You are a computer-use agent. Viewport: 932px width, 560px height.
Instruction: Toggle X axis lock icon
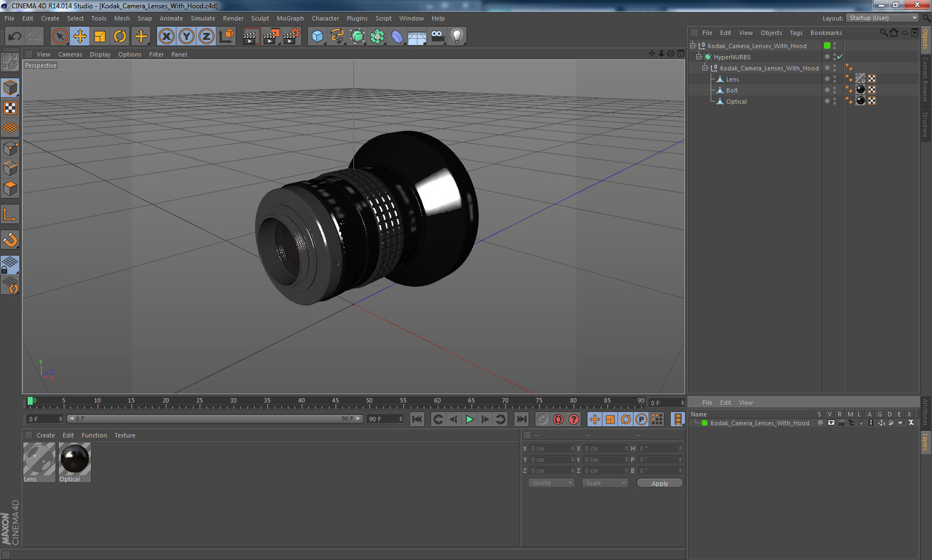pos(166,37)
